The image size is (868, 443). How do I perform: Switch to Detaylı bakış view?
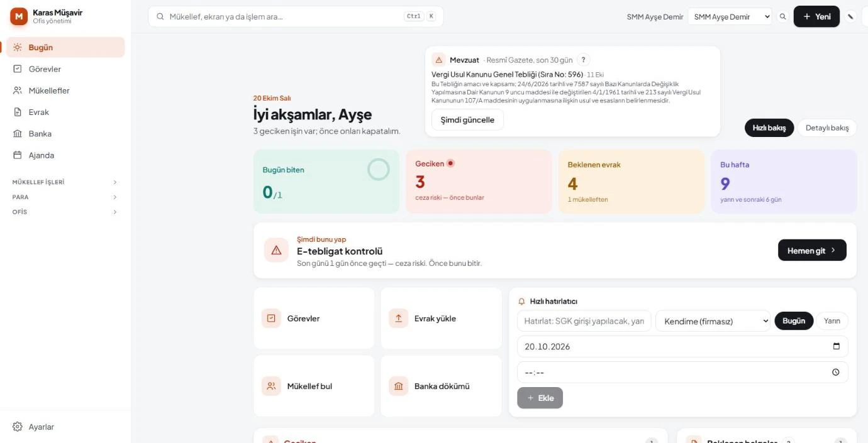(x=827, y=128)
